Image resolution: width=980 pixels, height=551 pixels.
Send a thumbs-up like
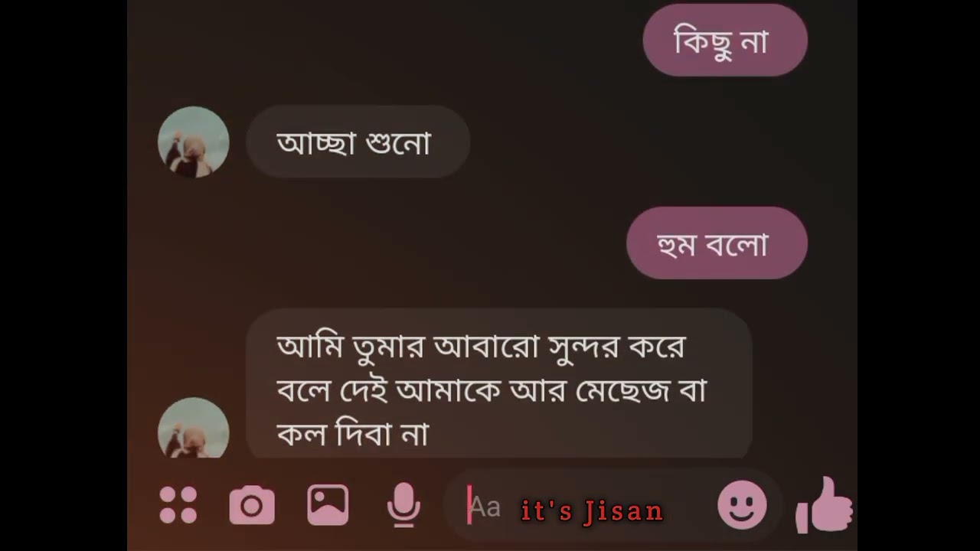click(x=824, y=505)
